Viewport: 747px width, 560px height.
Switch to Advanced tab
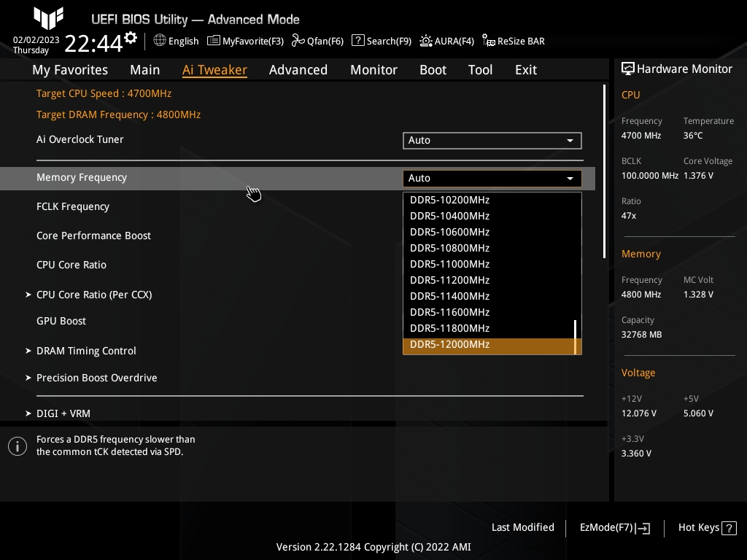point(298,70)
